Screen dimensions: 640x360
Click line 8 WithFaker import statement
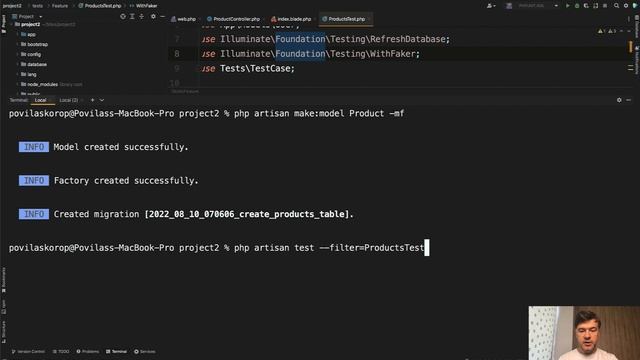pos(311,54)
